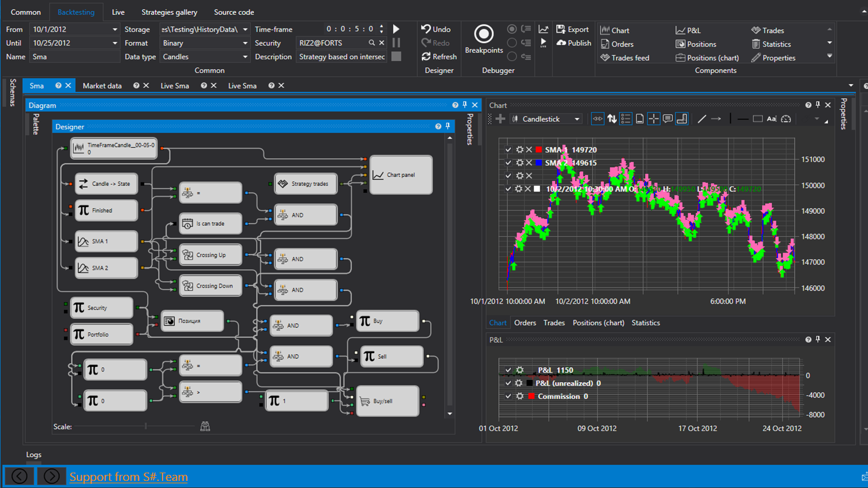Start the backtest with the play button
Image resolution: width=868 pixels, height=488 pixels.
coord(396,29)
